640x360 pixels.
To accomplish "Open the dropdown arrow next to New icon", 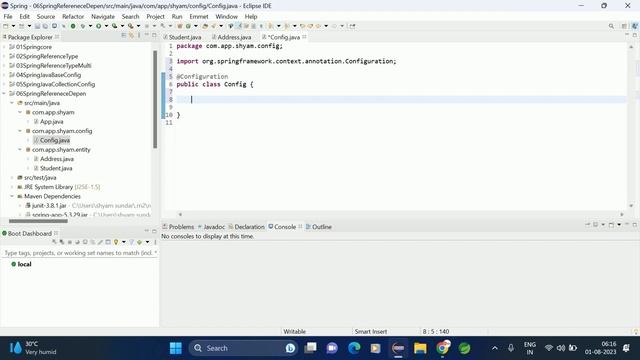I will [x=13, y=26].
